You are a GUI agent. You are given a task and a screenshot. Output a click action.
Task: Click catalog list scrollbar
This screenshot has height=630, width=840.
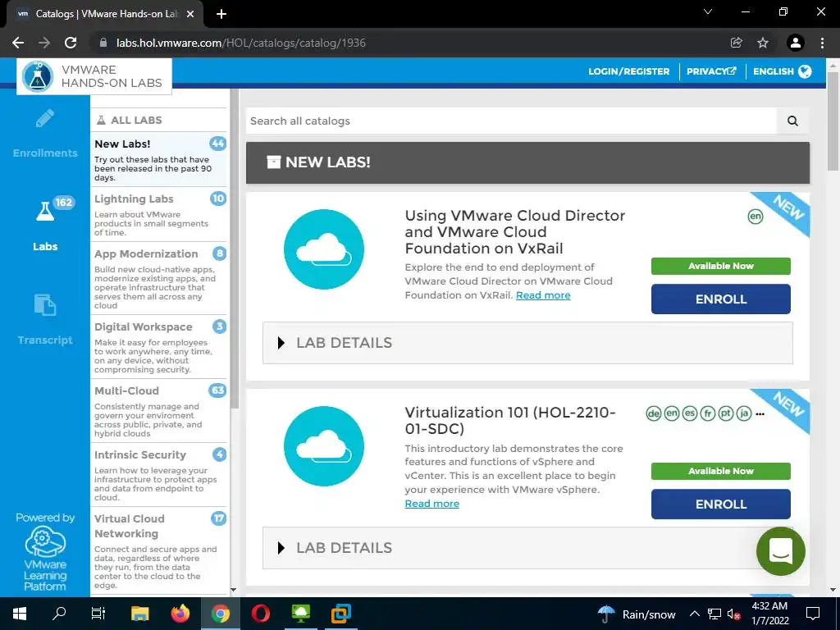click(x=234, y=249)
